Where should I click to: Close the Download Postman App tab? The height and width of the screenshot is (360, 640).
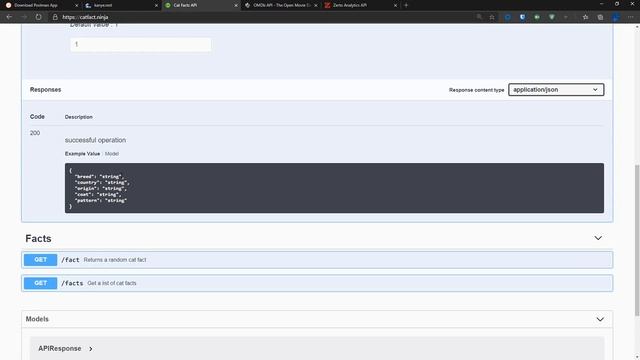(x=76, y=5)
